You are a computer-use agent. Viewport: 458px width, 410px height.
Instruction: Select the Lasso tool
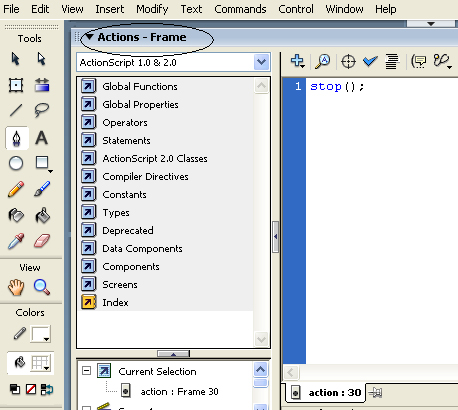[x=42, y=110]
